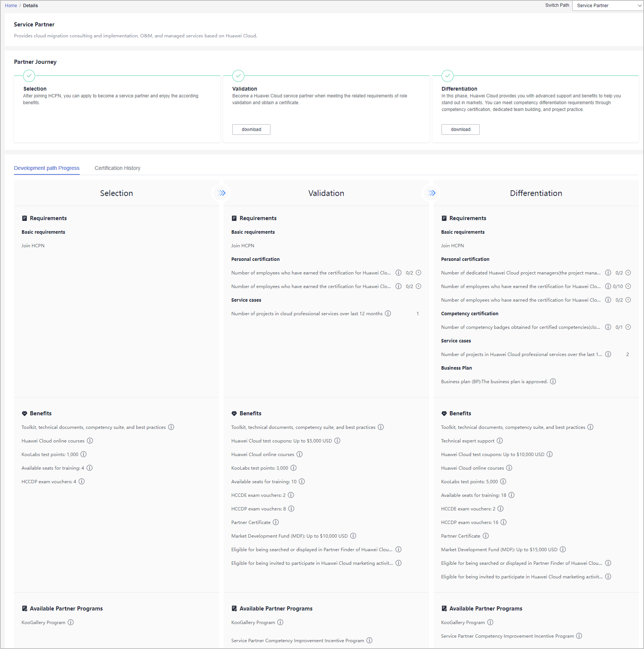Show info for KooLabs test points: 5,000

coord(503,481)
